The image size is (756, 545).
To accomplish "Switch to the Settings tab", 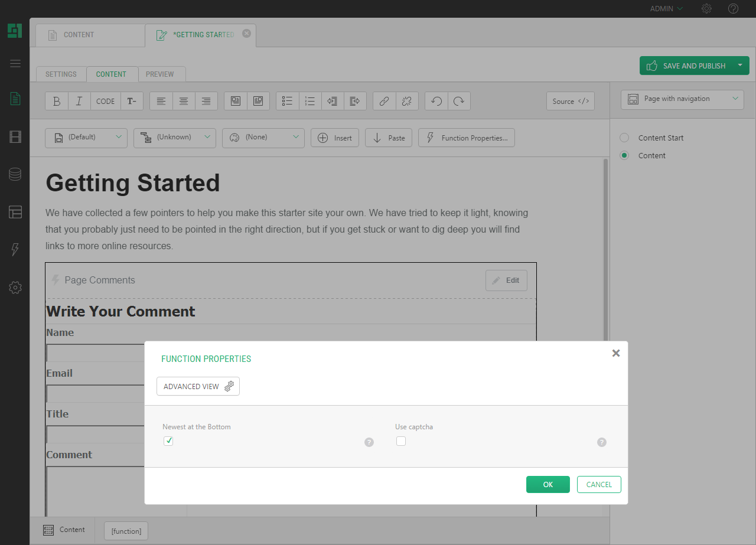I will point(61,74).
